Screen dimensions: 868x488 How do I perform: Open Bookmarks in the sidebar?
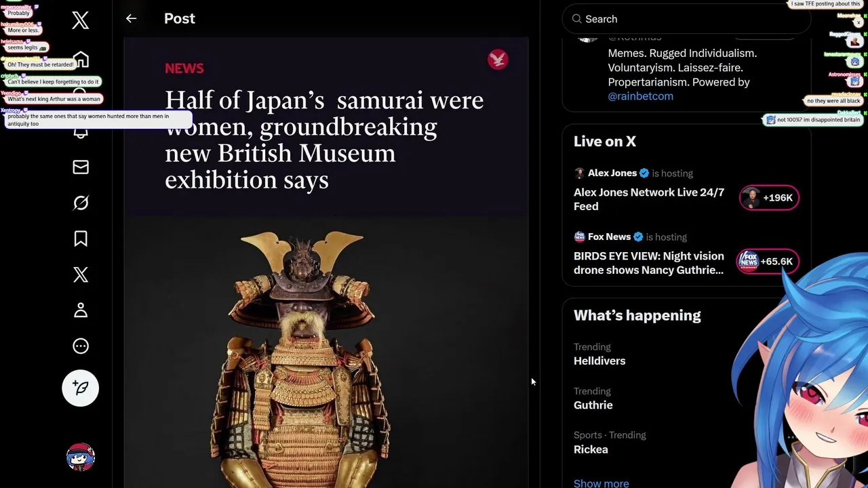pyautogui.click(x=81, y=239)
